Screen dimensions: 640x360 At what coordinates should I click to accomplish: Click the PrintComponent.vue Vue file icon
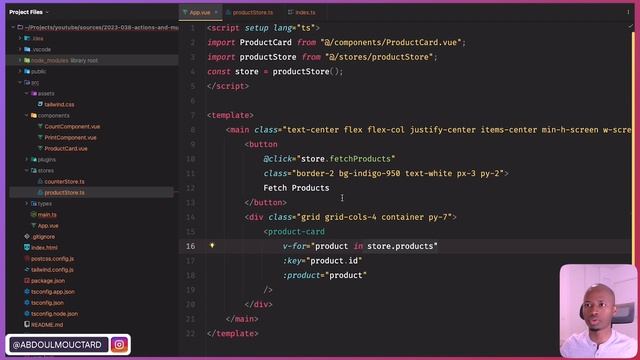(40, 138)
